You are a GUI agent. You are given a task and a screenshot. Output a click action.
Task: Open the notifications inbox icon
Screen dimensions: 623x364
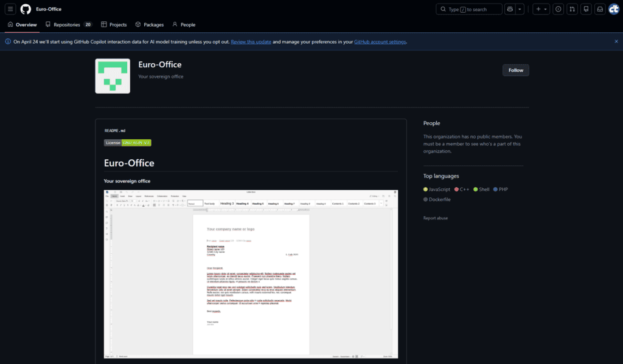[599, 9]
